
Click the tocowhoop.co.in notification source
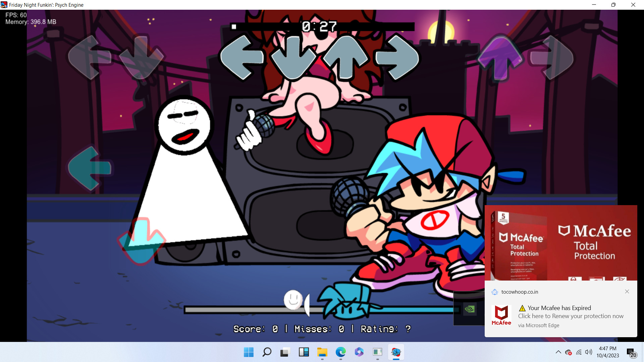[x=520, y=292]
